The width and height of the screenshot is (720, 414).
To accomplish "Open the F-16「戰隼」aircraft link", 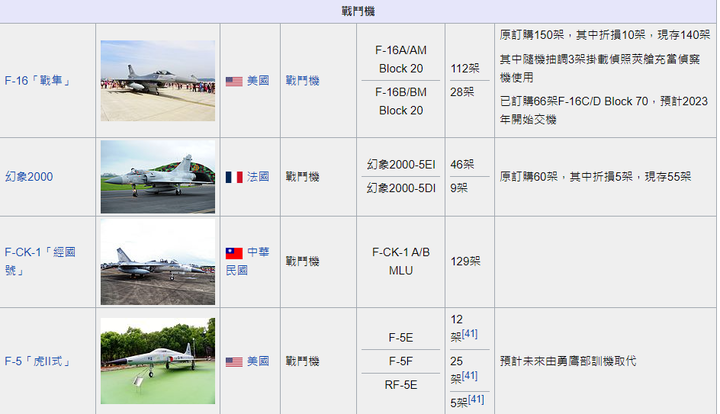I will pos(38,81).
